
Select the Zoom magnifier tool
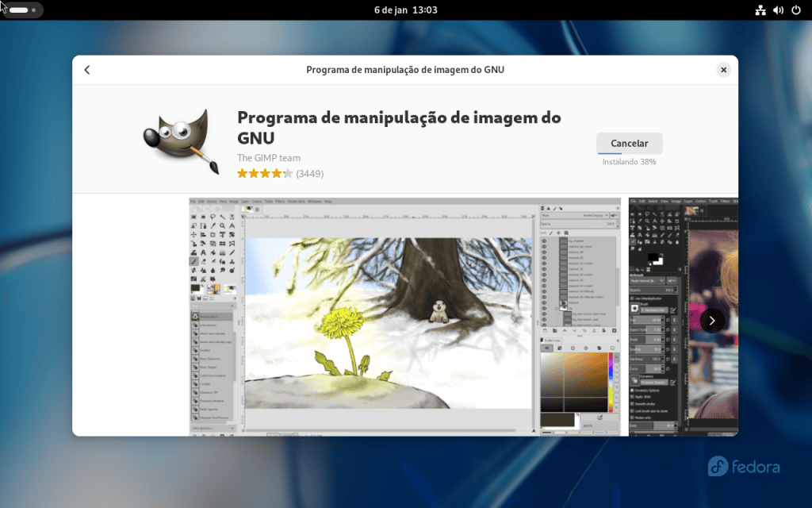(x=223, y=225)
